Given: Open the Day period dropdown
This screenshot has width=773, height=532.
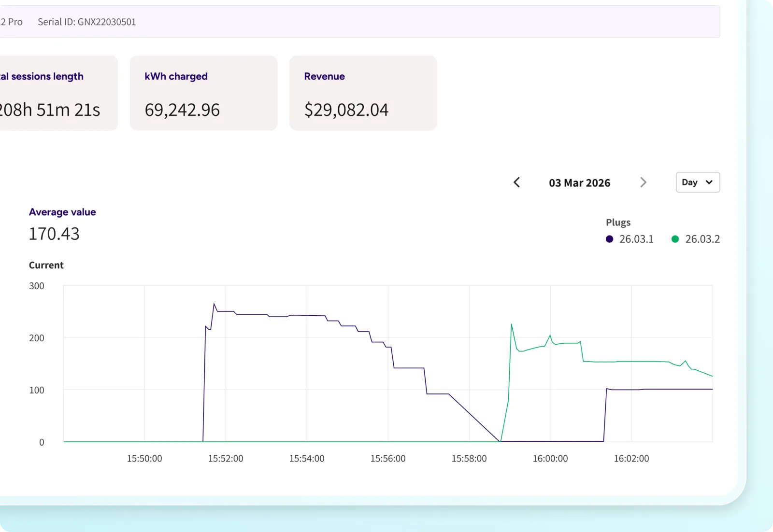Looking at the screenshot, I should click(697, 182).
